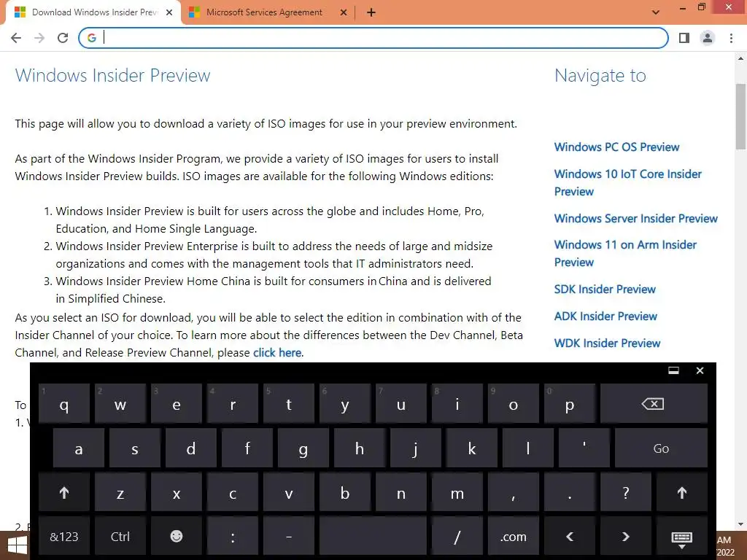Screen dimensions: 747x560
Task: Navigate to SDK Insider Preview
Action: 605,289
